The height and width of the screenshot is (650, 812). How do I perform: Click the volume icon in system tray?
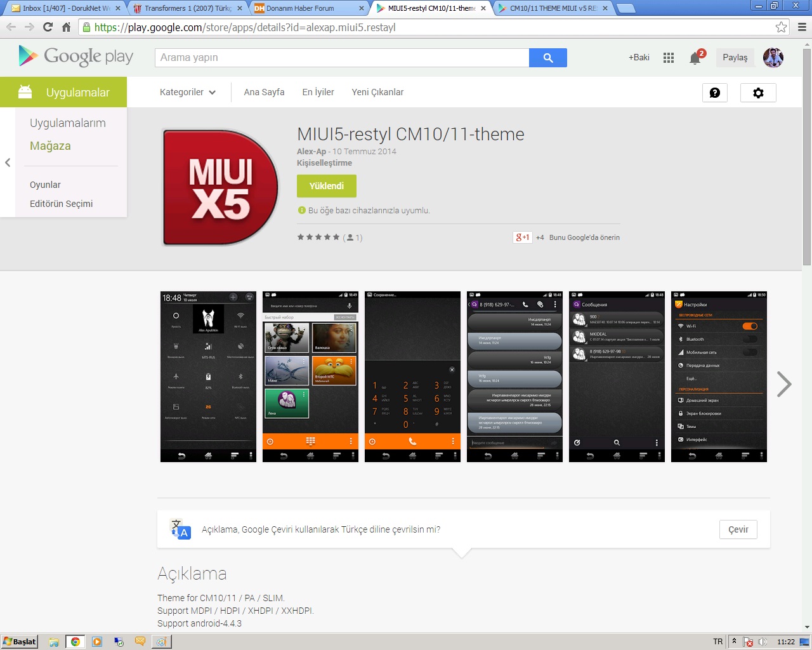tap(763, 642)
